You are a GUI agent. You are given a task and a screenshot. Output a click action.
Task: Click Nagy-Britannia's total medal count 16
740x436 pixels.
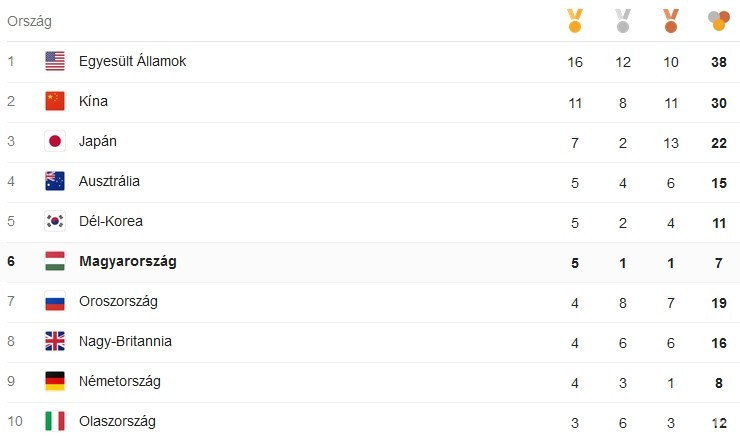pos(718,341)
